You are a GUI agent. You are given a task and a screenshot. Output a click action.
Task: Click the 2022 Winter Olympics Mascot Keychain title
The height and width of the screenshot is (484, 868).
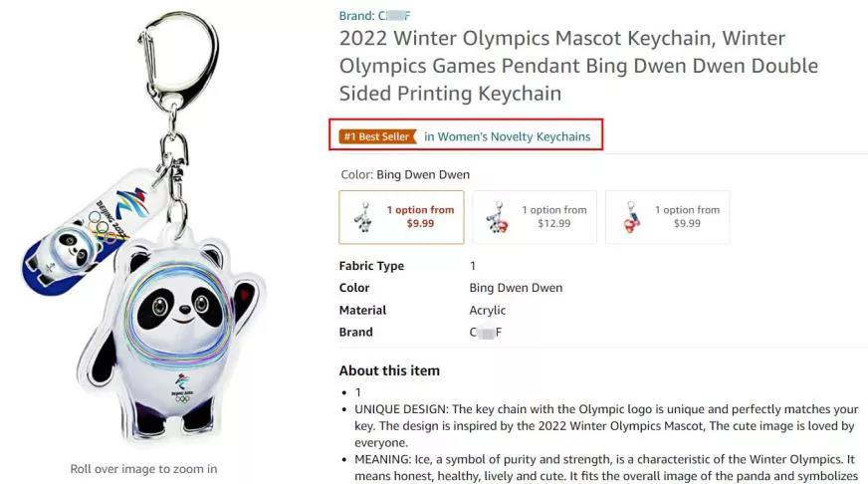click(x=564, y=66)
